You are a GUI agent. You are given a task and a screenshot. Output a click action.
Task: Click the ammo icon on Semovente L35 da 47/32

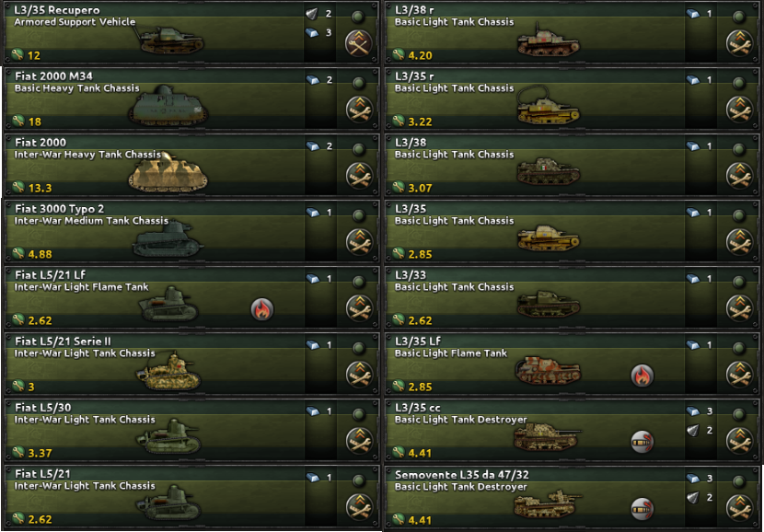[642, 509]
